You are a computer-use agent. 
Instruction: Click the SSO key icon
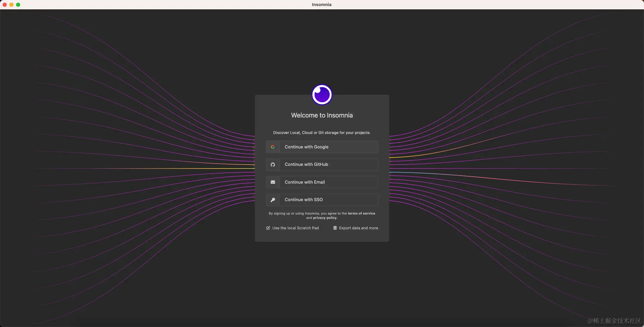tap(273, 200)
